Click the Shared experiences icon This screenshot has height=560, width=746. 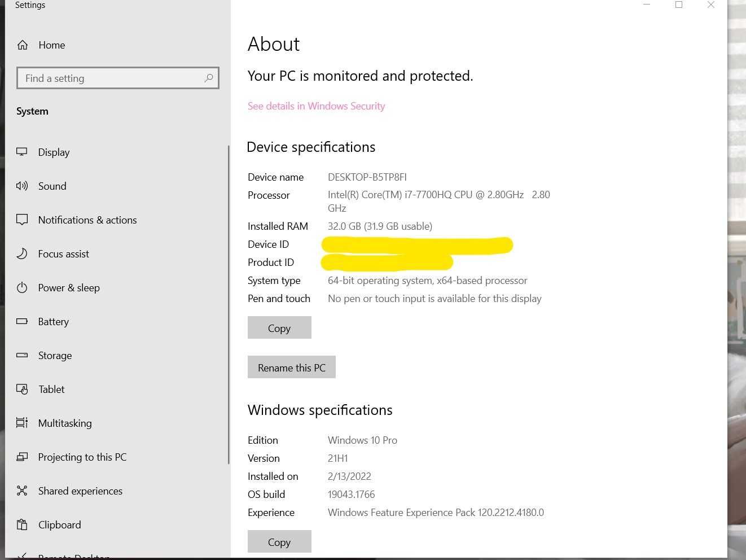tap(22, 491)
